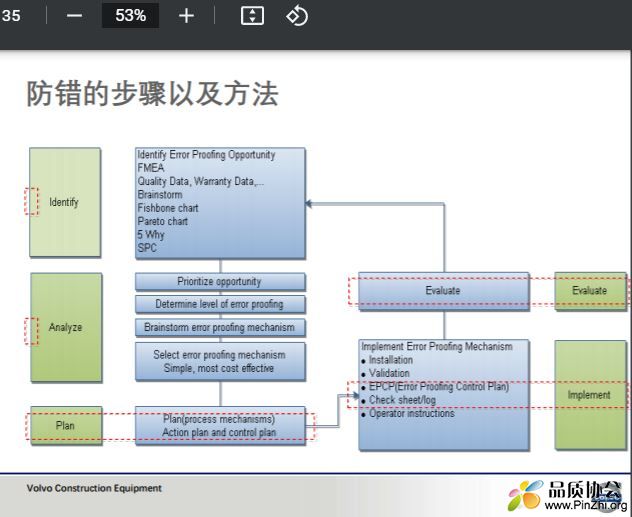The image size is (632, 517).
Task: Click the green Plan box
Action: click(x=66, y=426)
